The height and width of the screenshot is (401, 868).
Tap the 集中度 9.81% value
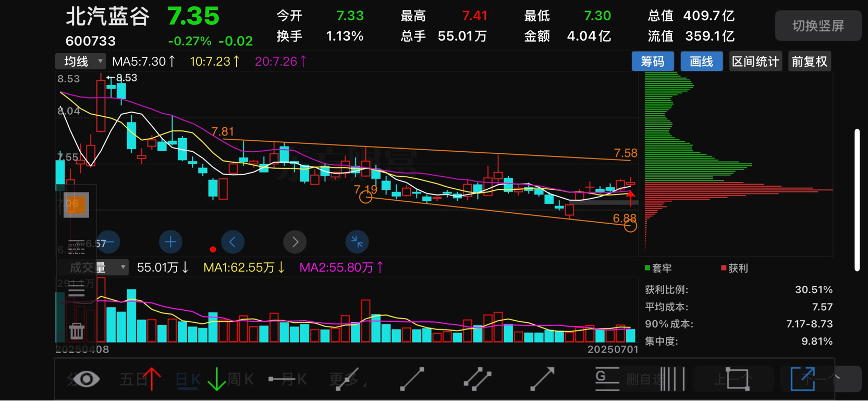[817, 341]
